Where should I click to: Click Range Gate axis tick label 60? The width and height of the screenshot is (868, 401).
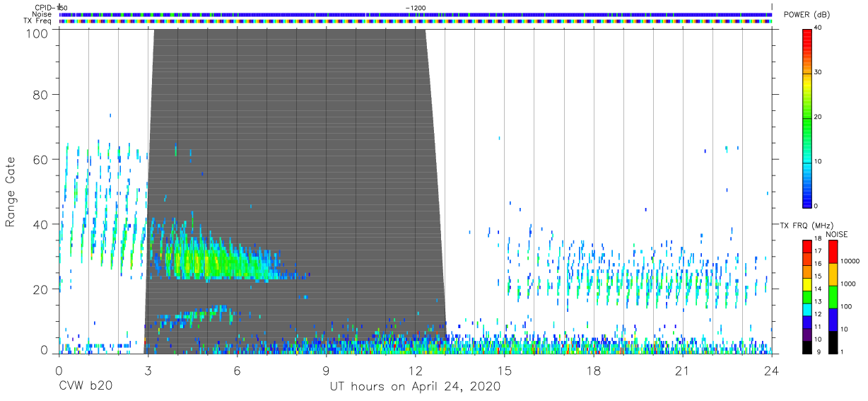40,160
